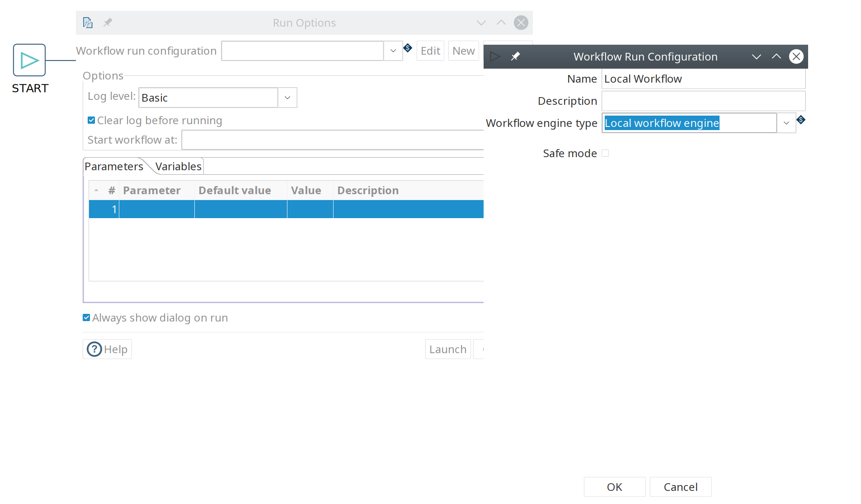Click the flag icon beside Workflow engine type
The image size is (861, 504).
801,120
